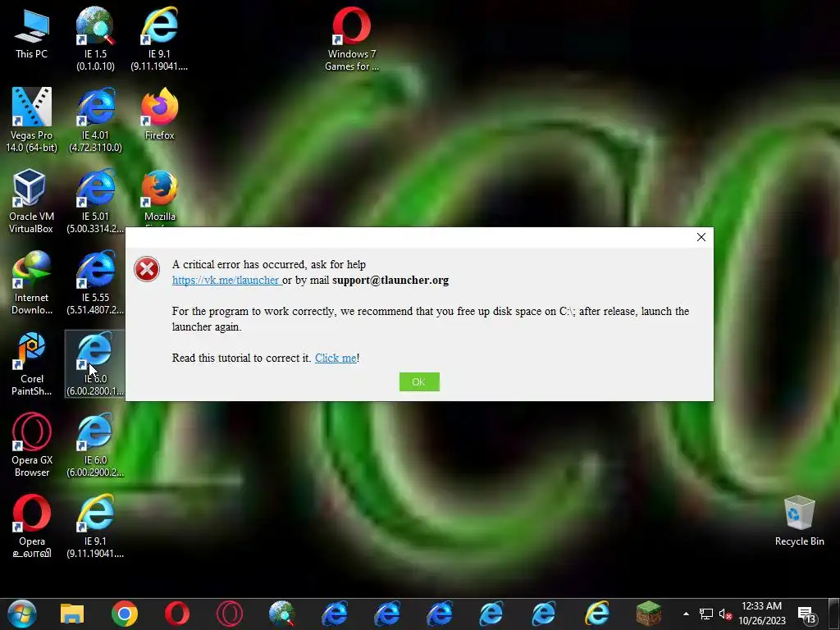This screenshot has height=630, width=840.
Task: Click the globe-with-magnifier IE 1.5 taskbar icon
Action: [x=282, y=614]
